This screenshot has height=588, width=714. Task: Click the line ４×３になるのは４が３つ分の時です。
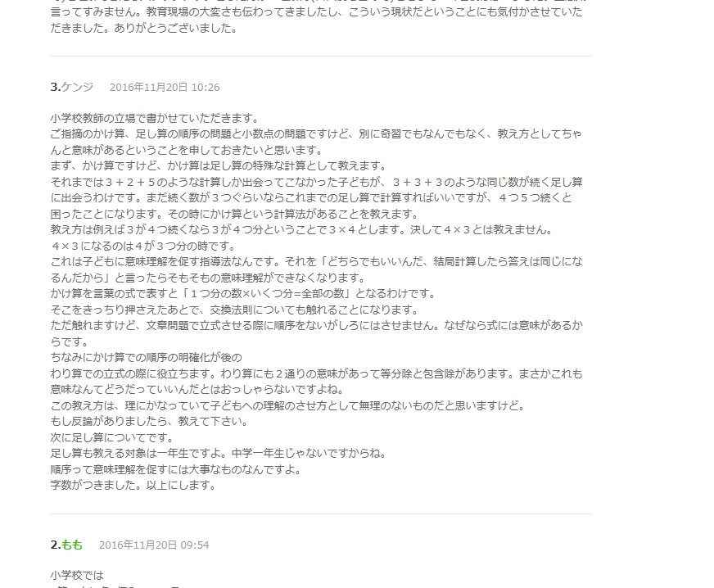(x=144, y=246)
